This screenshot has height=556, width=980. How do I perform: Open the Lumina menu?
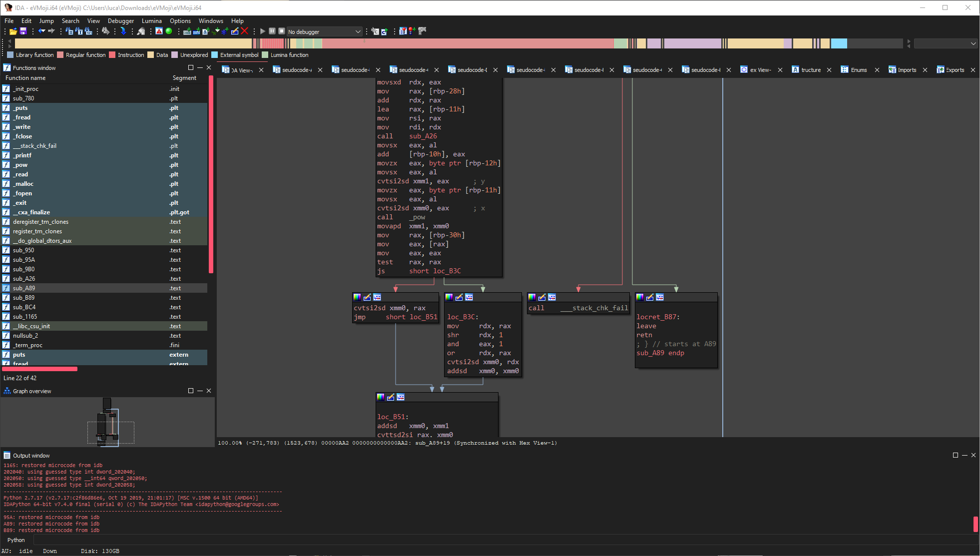click(x=151, y=21)
